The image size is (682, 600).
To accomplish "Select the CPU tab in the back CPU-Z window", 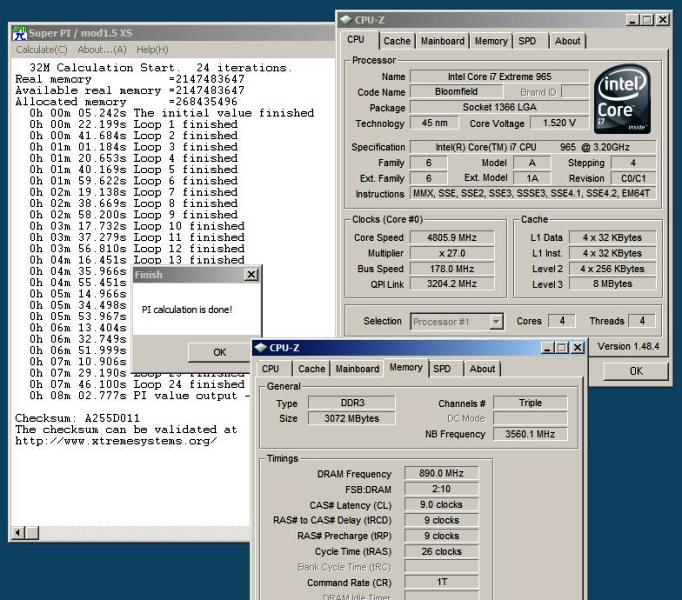I will coord(356,40).
